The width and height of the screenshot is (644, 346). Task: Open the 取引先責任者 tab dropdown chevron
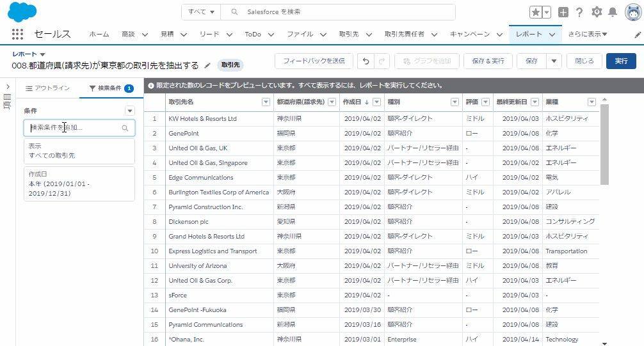[x=434, y=35]
